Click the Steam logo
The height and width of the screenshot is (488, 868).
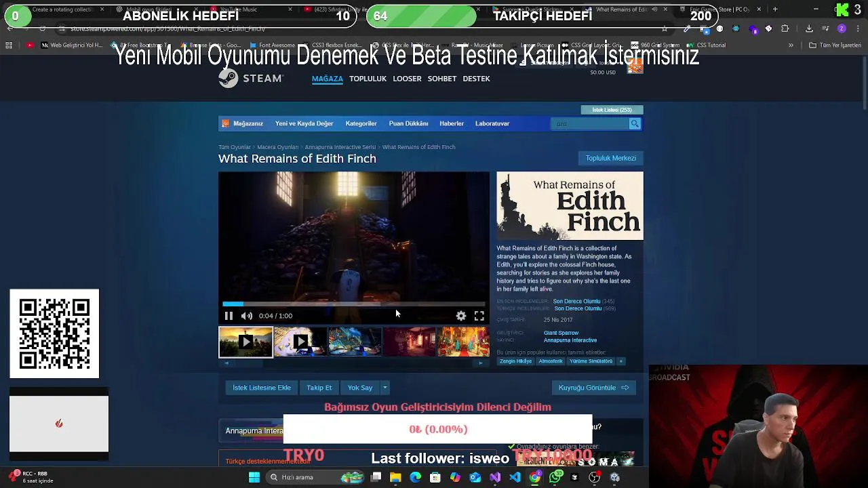click(250, 79)
